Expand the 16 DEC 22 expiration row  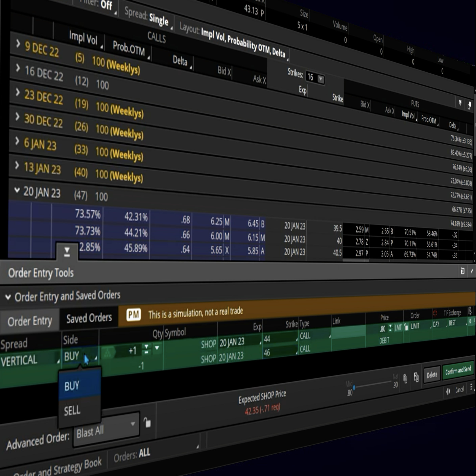18,68
